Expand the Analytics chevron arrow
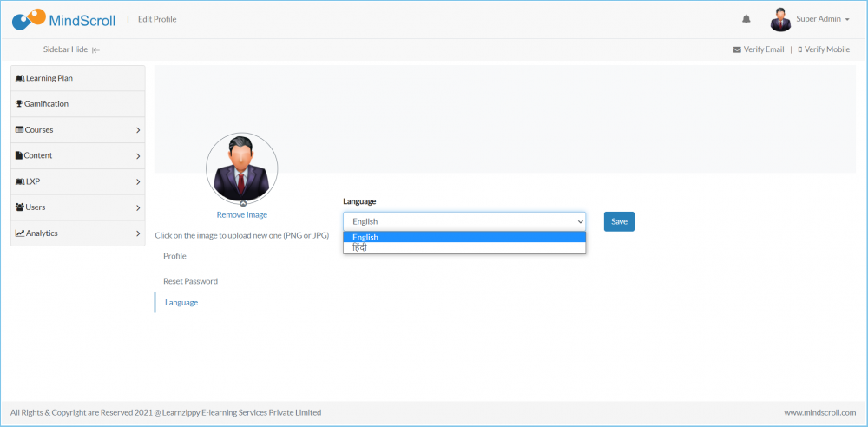This screenshot has height=427, width=868. [x=138, y=233]
